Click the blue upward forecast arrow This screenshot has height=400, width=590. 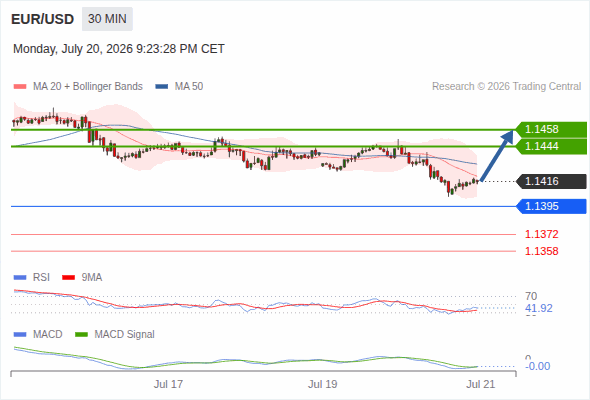(497, 156)
